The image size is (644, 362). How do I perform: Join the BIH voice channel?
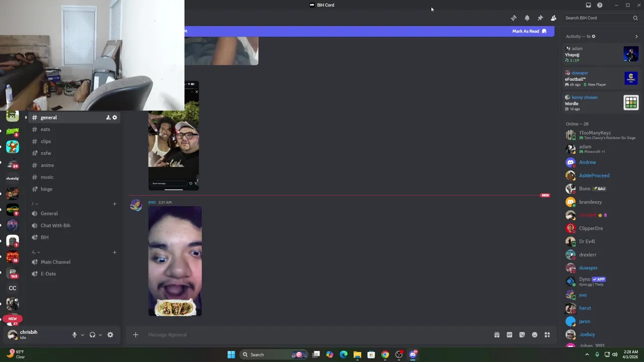point(74,237)
